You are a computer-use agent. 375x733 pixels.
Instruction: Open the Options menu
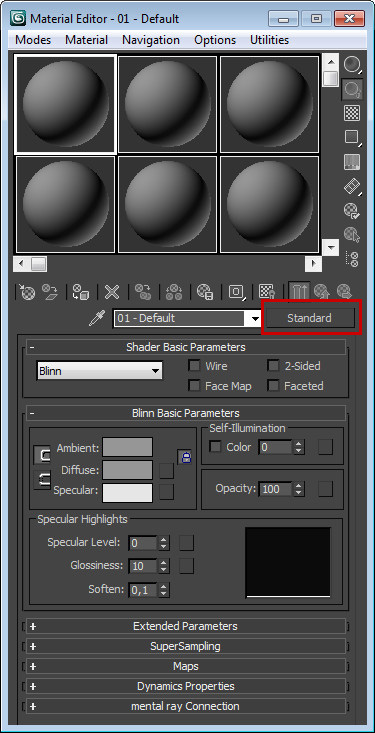pos(216,40)
